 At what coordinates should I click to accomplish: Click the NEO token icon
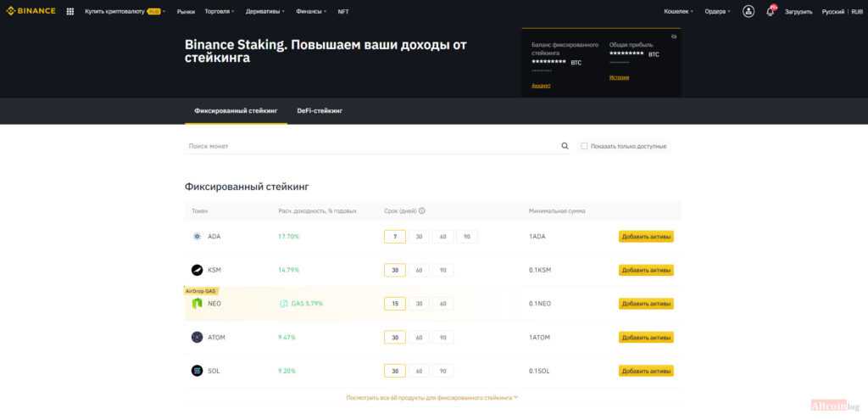click(x=197, y=304)
